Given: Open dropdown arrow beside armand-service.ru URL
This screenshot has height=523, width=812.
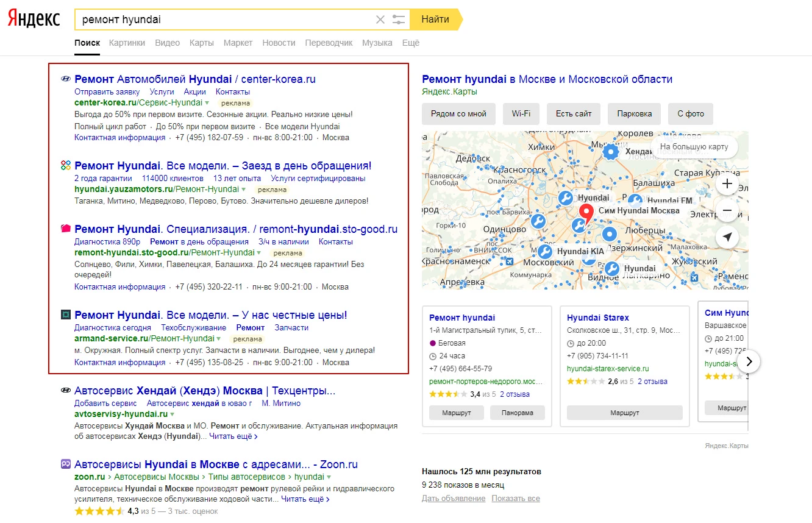Looking at the screenshot, I should (219, 338).
